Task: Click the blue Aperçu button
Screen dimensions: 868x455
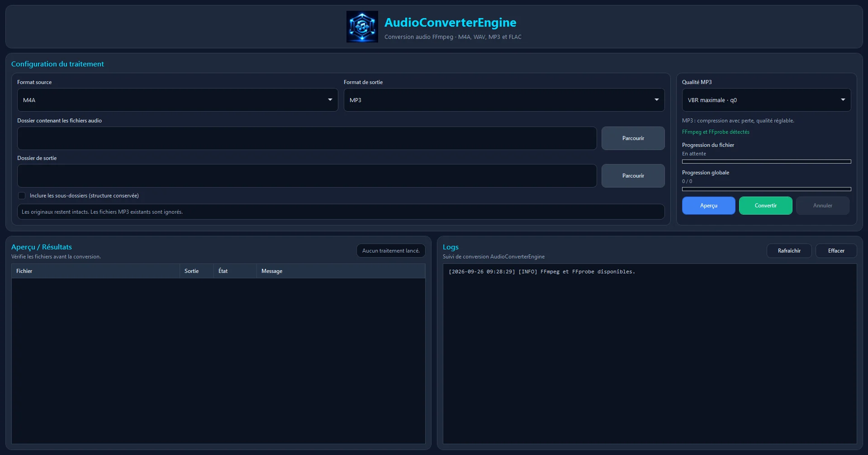Action: pos(708,206)
